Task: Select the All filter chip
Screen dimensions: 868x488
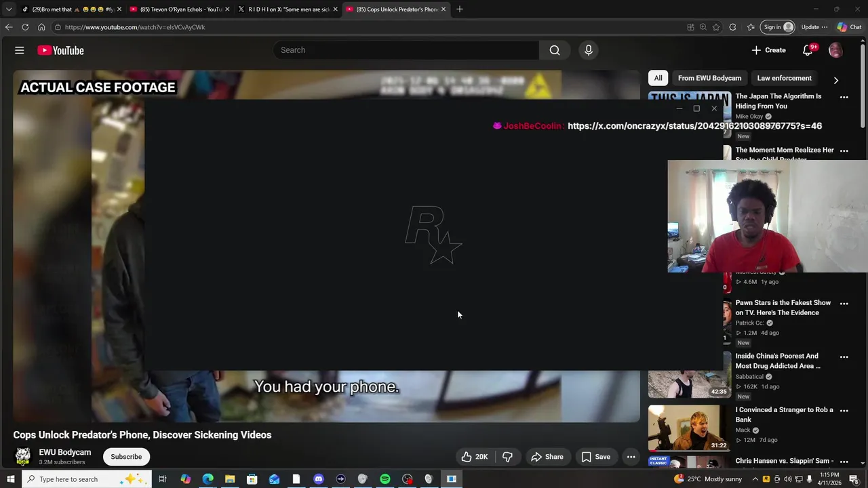Action: [658, 78]
